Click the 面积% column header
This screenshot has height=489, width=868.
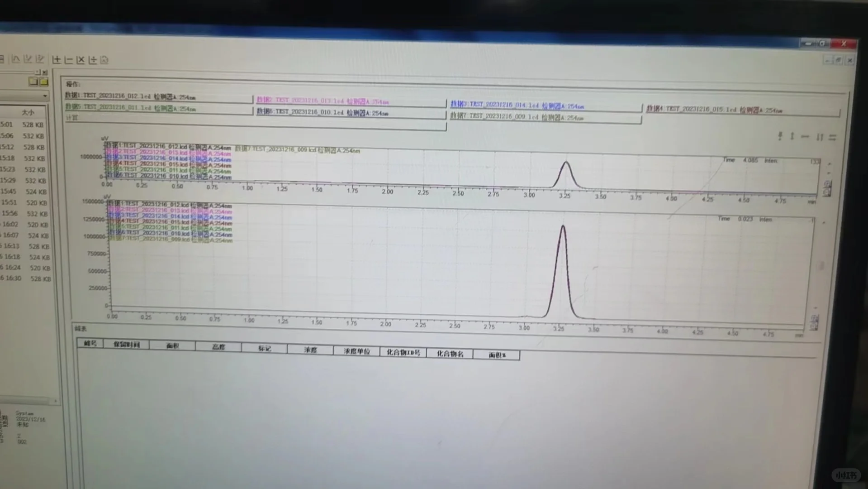497,355
